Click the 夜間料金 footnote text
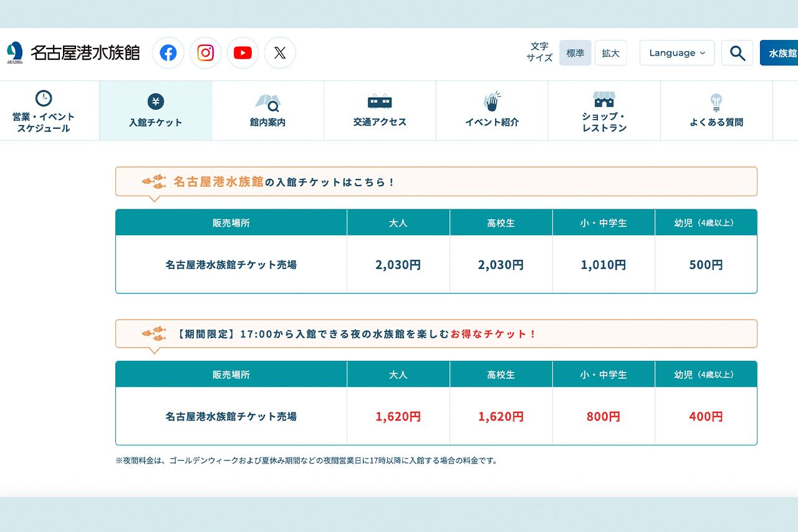 306,461
